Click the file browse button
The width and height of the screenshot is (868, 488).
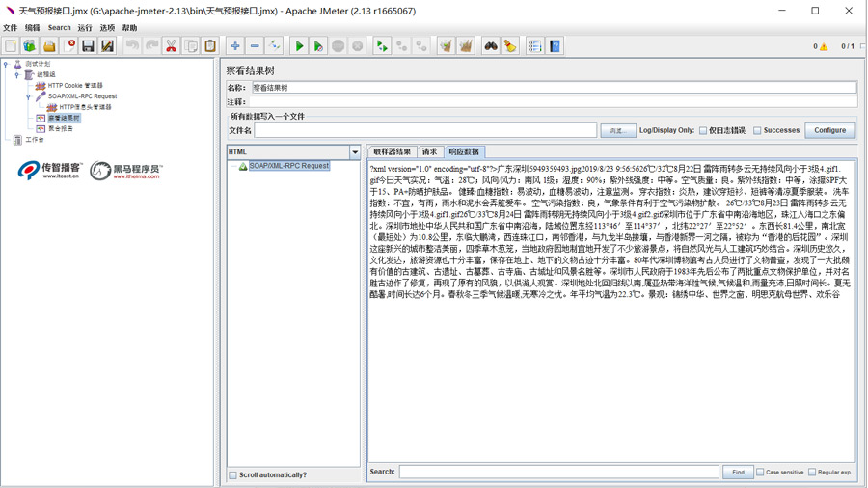[618, 131]
